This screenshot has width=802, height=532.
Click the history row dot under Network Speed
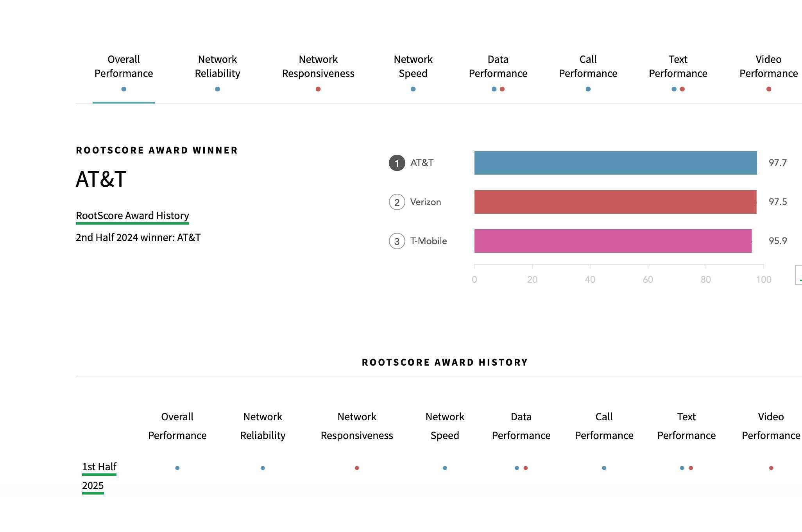445,468
